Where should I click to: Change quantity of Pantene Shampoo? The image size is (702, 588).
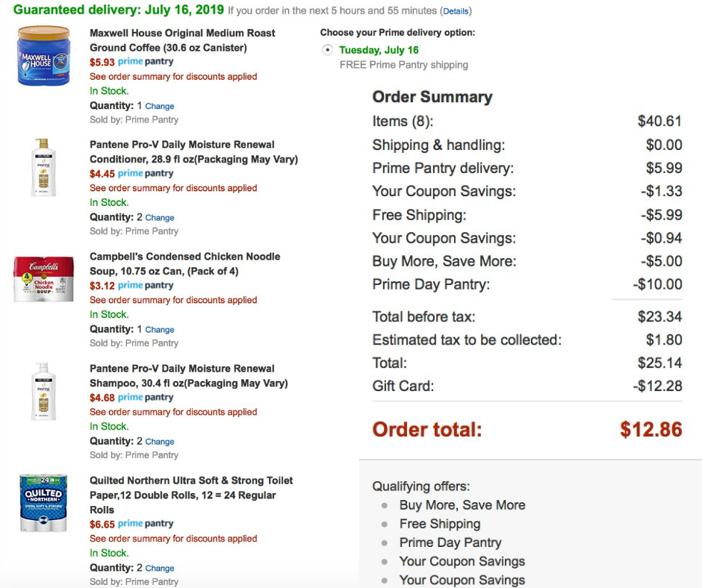(159, 442)
